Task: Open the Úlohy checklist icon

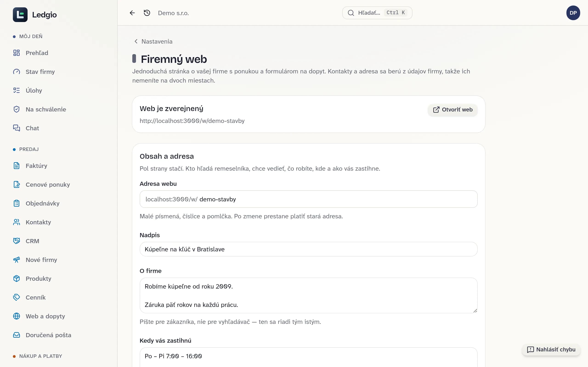Action: click(x=17, y=91)
